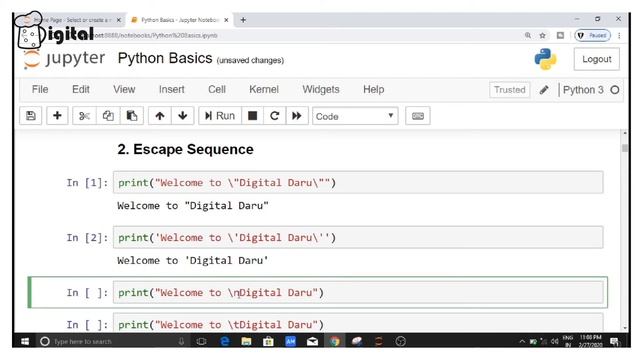Screen dimensions: 640x360
Task: Open Task View on taskbar
Action: click(201, 341)
